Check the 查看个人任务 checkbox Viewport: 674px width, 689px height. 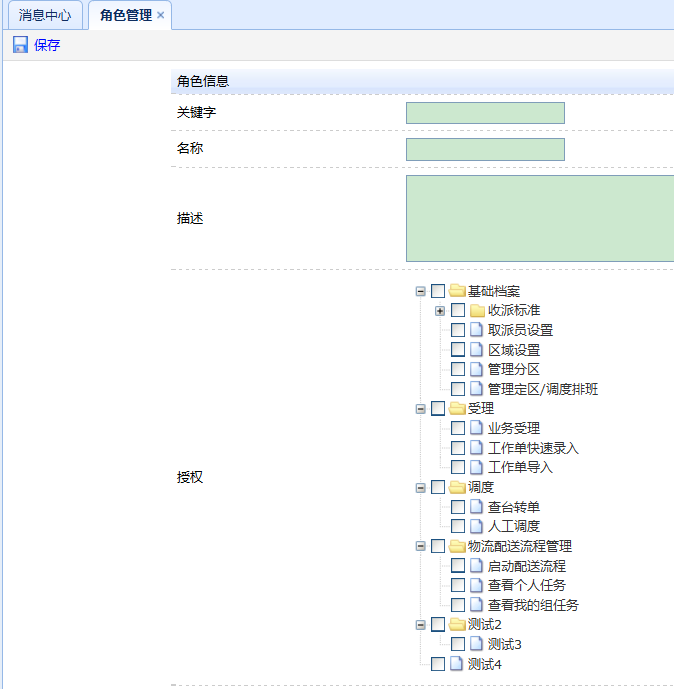(458, 585)
